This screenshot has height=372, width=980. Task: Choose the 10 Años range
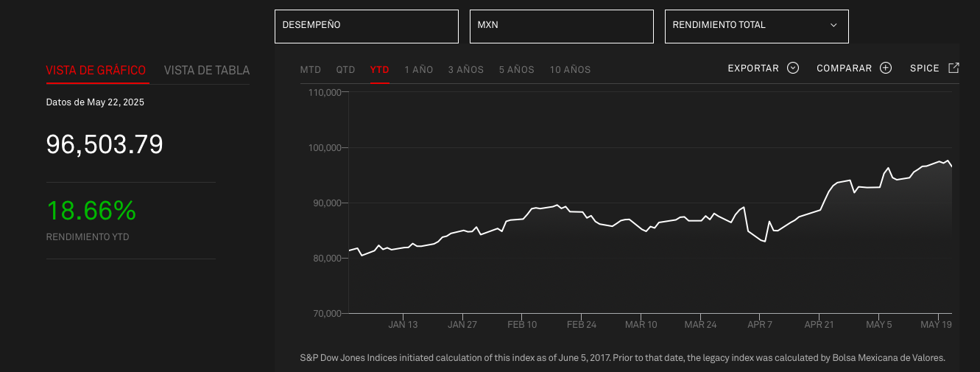(571, 70)
